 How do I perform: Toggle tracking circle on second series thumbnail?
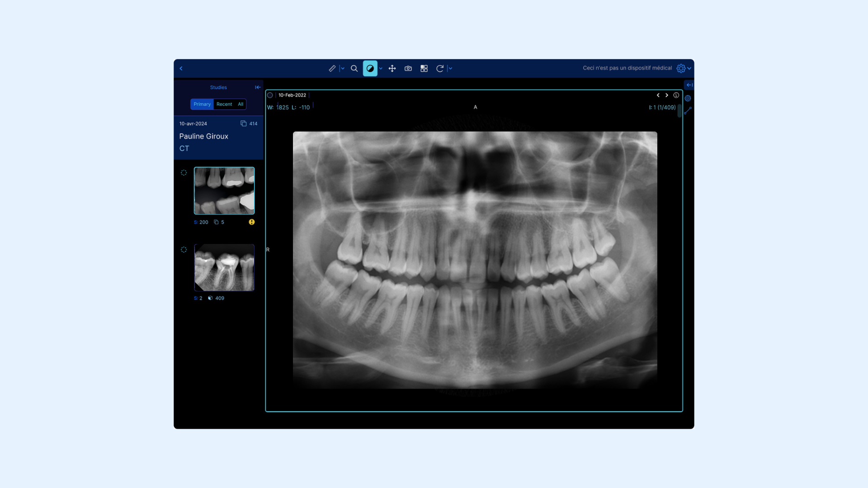pyautogui.click(x=184, y=249)
